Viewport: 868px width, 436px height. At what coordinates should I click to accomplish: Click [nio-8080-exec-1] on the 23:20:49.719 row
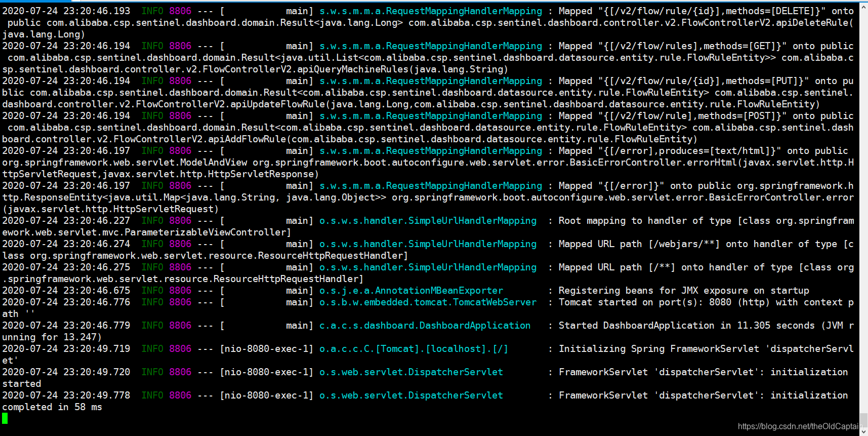tap(267, 349)
